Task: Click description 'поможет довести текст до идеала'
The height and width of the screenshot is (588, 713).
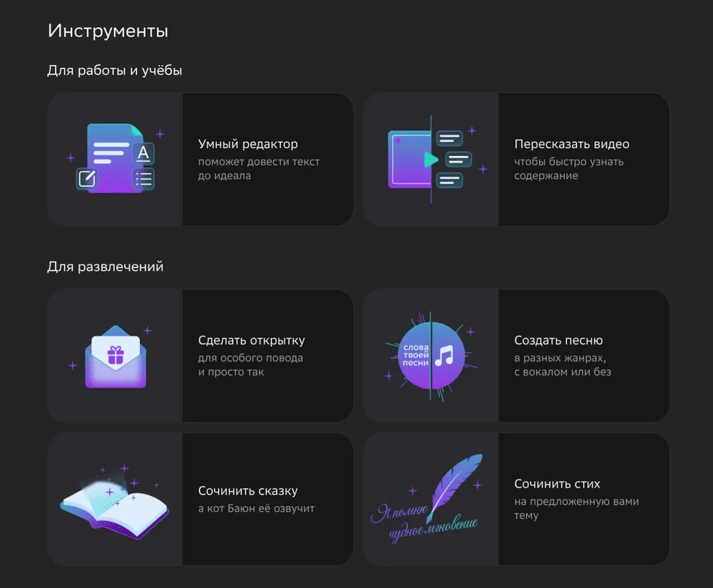Action: point(259,169)
